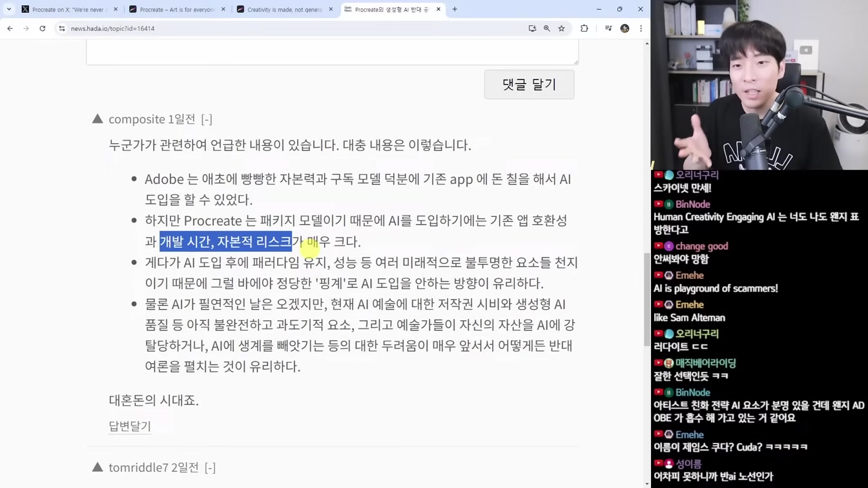Go back to previous page

coord(10,28)
